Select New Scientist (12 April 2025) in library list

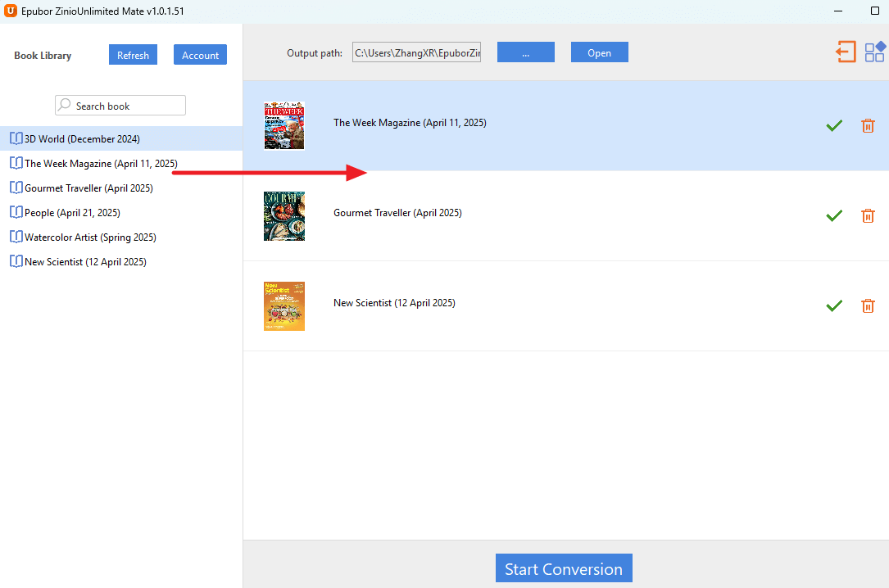click(121, 261)
